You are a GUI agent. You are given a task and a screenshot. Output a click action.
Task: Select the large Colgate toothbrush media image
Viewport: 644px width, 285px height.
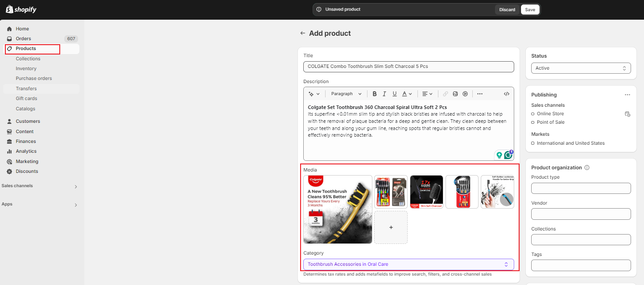point(338,210)
